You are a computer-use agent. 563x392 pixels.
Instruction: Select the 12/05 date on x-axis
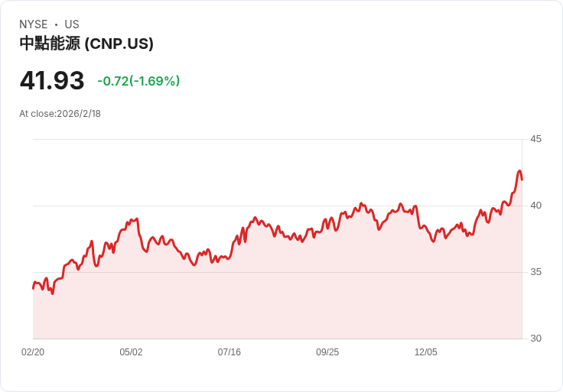pyautogui.click(x=425, y=352)
